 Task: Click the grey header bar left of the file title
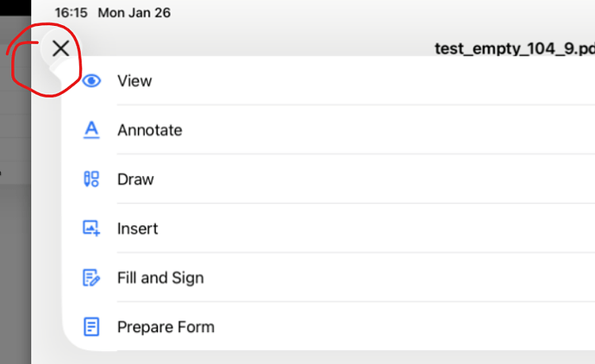[x=259, y=43]
